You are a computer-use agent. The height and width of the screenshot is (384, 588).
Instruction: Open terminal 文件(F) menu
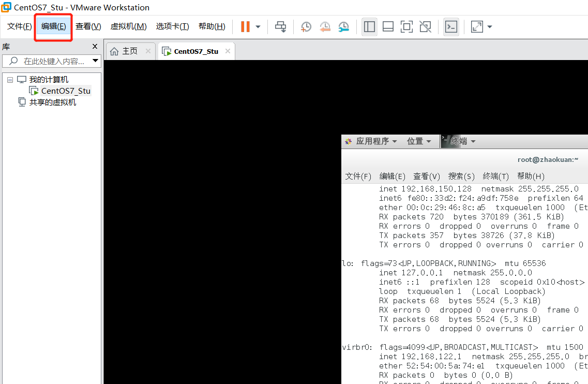click(358, 176)
